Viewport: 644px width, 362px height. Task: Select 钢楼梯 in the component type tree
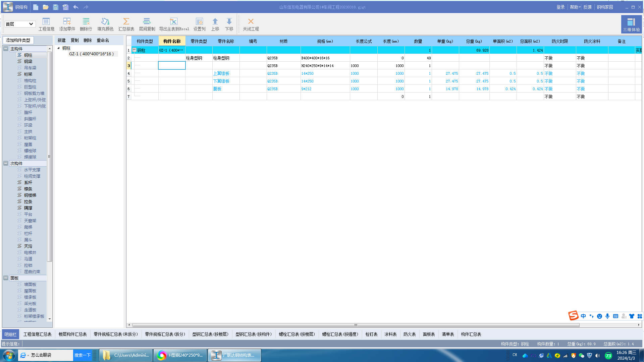[30, 195]
